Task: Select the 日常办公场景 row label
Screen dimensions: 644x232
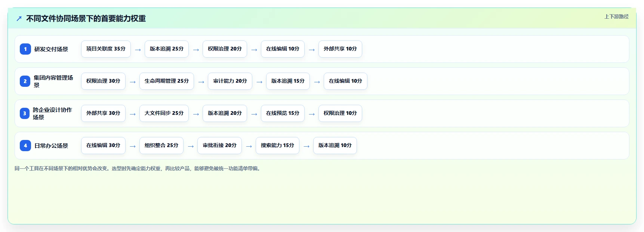Action: (x=51, y=146)
